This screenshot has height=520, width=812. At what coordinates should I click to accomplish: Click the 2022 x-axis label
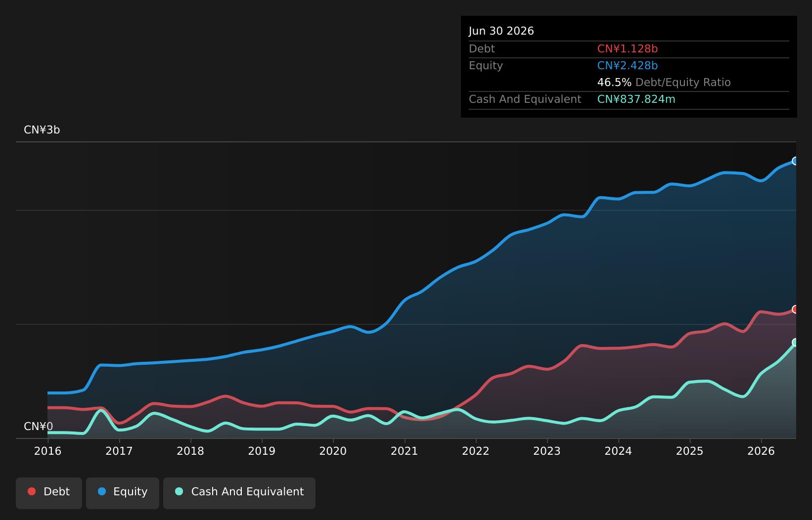tap(476, 451)
